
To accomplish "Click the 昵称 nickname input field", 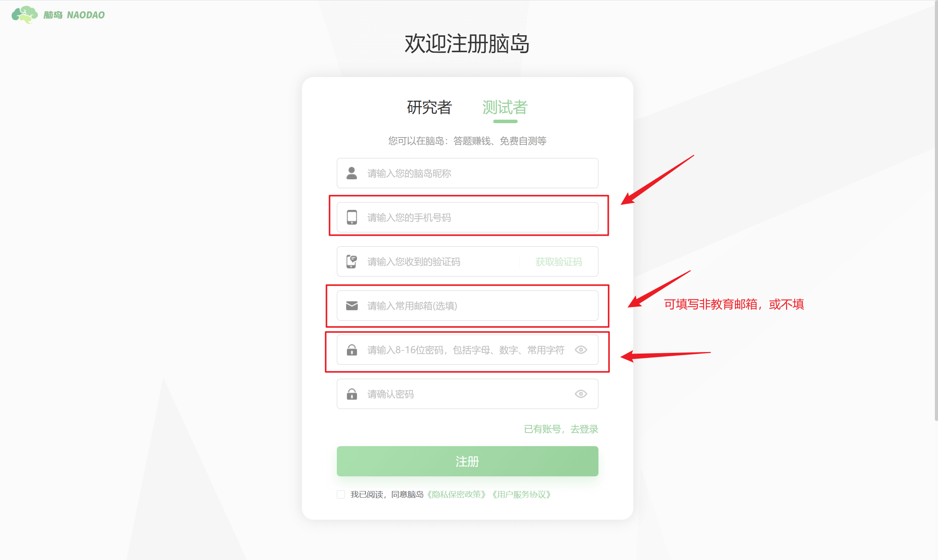I will point(467,173).
